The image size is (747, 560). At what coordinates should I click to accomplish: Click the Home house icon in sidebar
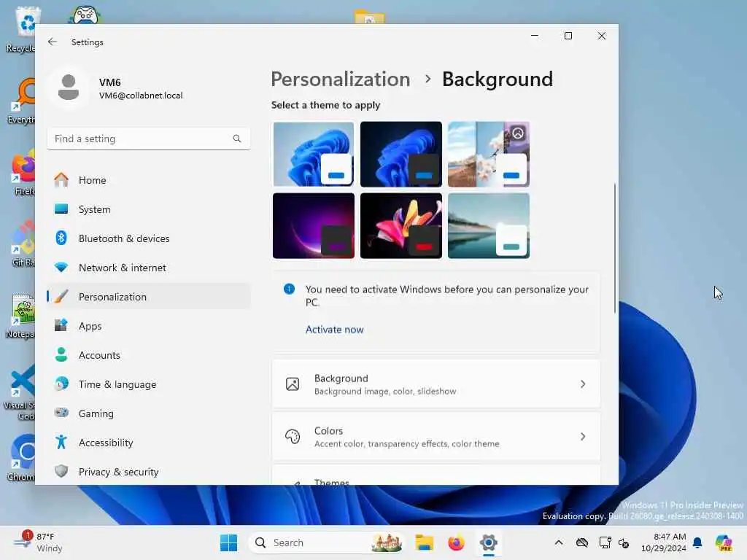[x=61, y=180]
